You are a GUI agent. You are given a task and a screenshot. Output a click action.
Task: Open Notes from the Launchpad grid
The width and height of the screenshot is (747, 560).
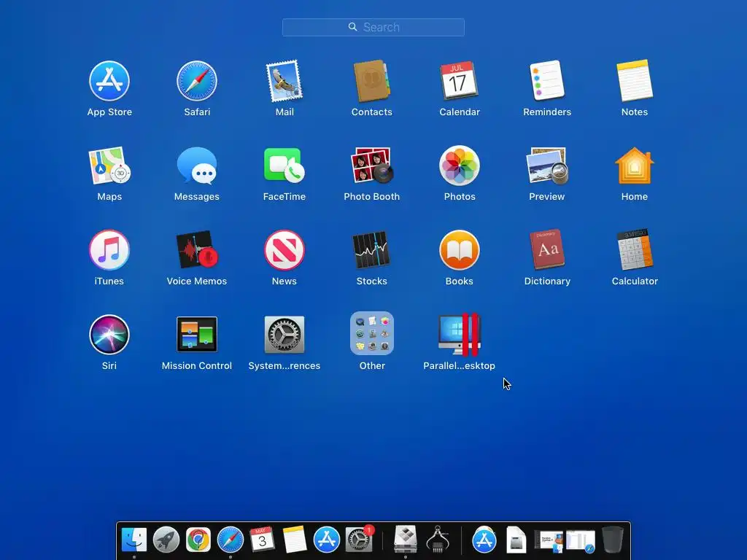(x=635, y=80)
